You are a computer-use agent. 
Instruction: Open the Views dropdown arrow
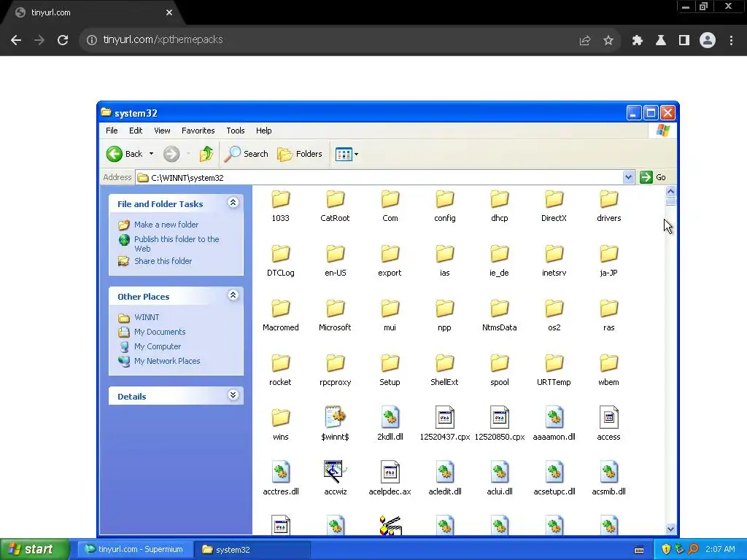point(356,155)
